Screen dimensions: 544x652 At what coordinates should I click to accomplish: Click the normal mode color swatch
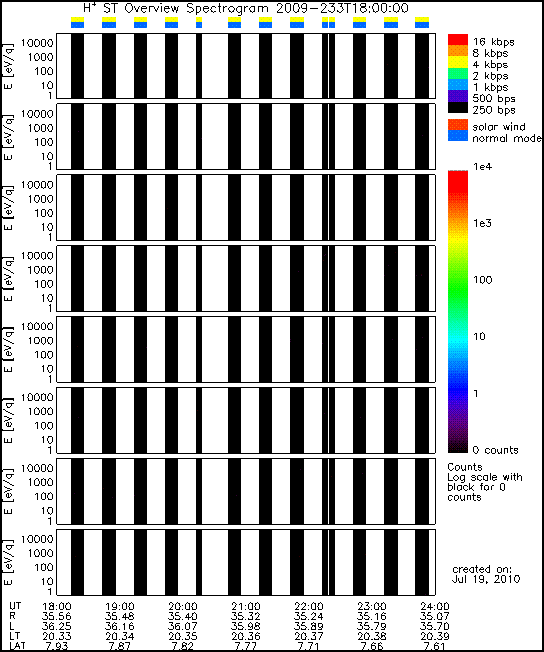458,136
